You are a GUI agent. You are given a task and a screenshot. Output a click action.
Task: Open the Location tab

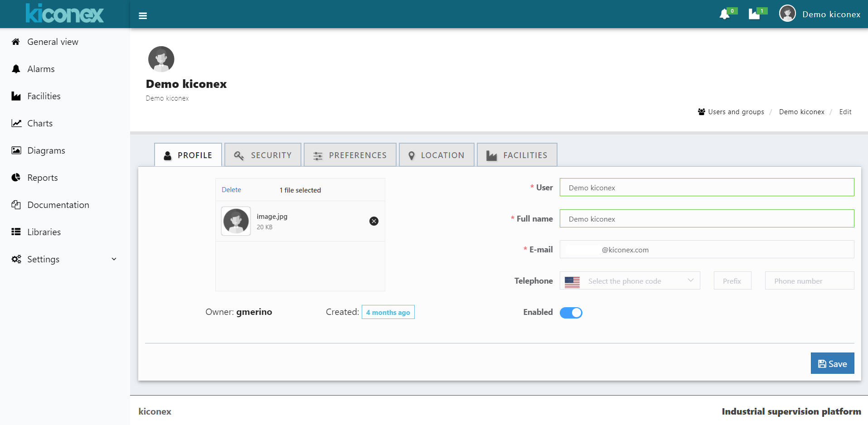point(436,155)
